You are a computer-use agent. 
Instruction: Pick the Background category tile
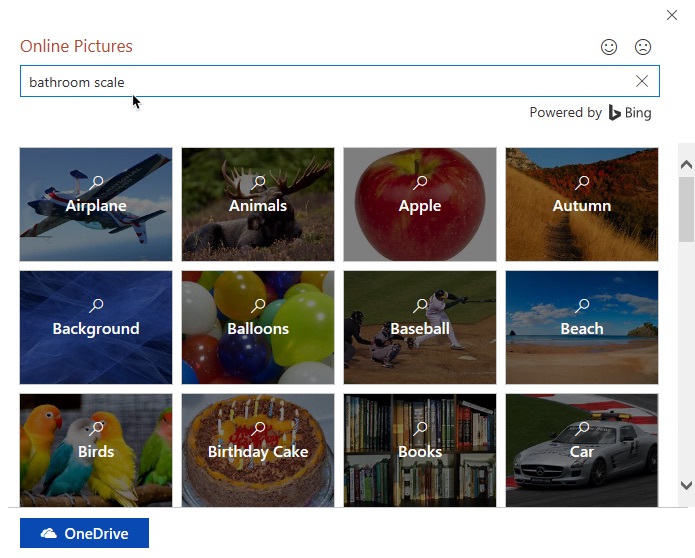(96, 328)
